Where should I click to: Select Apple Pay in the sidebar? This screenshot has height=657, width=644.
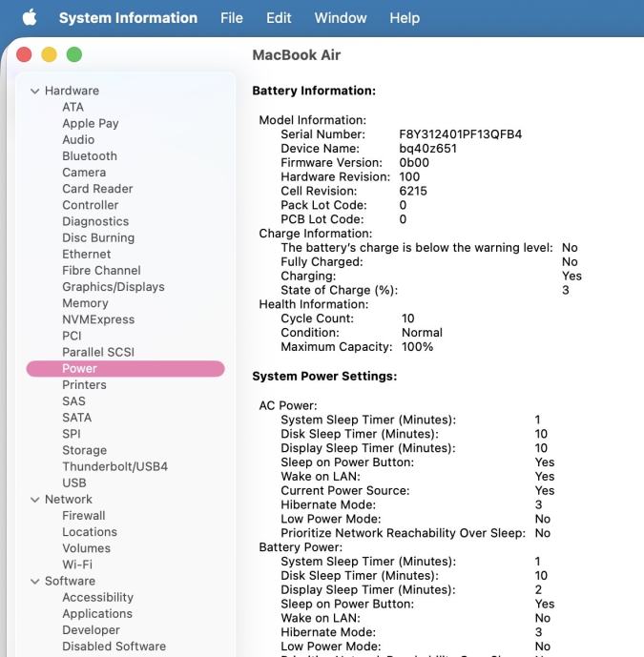(x=91, y=124)
